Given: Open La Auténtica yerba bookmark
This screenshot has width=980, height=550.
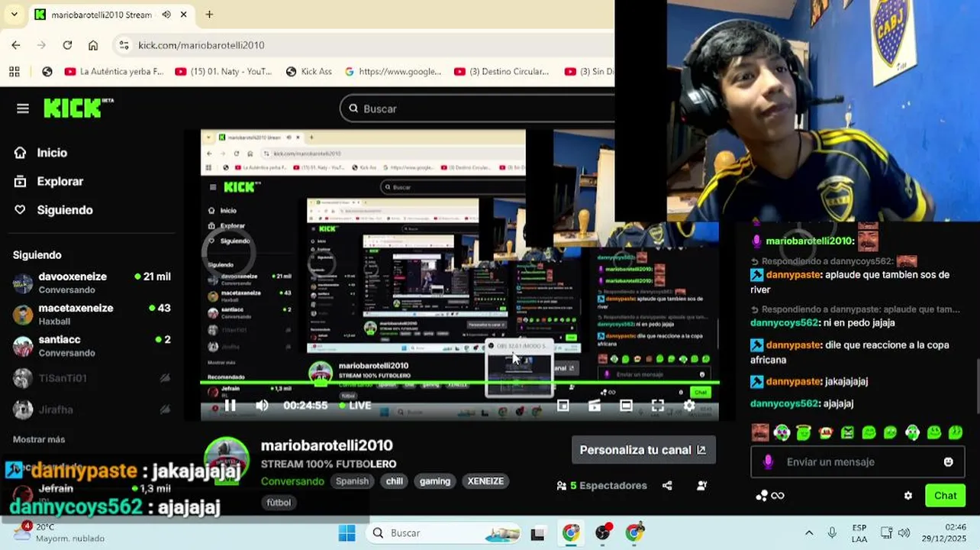Looking at the screenshot, I should (114, 71).
